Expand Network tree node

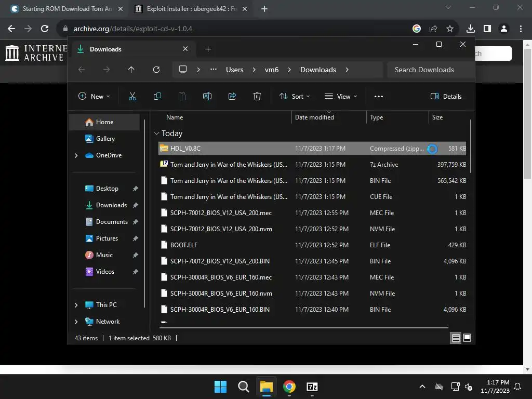pos(76,322)
